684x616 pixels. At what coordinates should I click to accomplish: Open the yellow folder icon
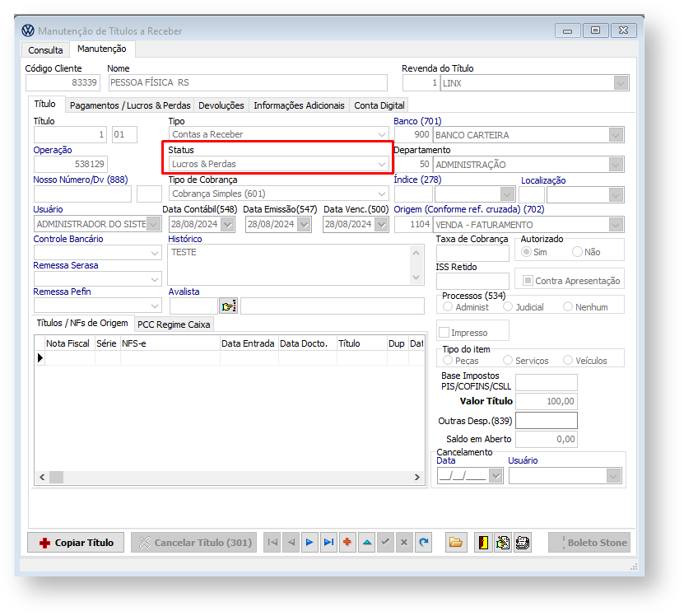click(456, 542)
